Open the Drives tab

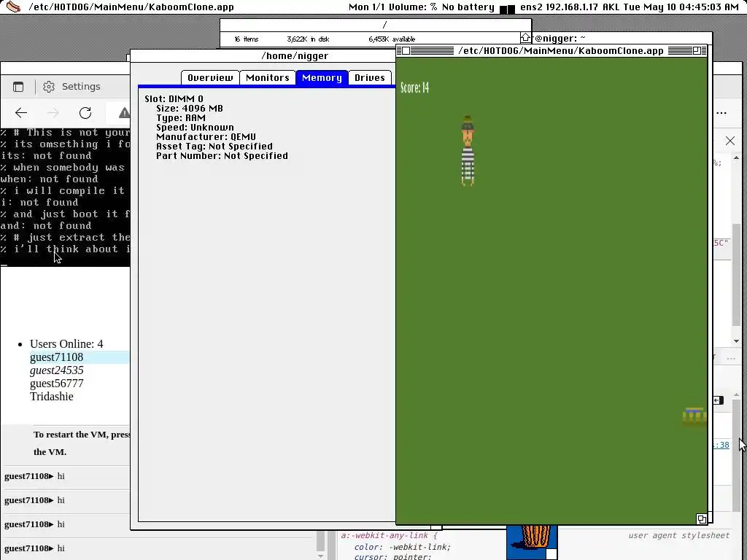click(x=370, y=77)
